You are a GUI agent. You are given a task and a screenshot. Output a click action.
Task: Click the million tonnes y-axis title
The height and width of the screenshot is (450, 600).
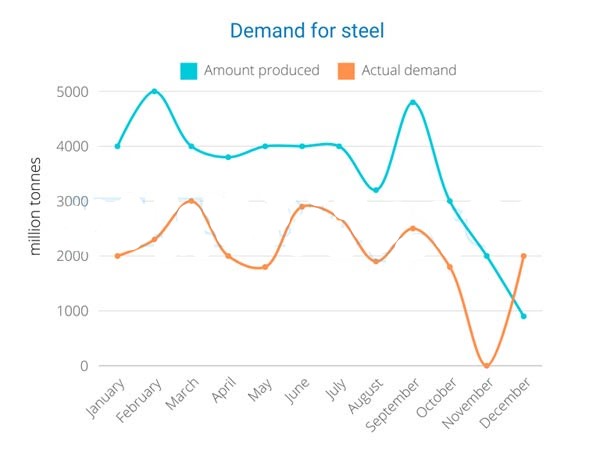click(x=35, y=206)
